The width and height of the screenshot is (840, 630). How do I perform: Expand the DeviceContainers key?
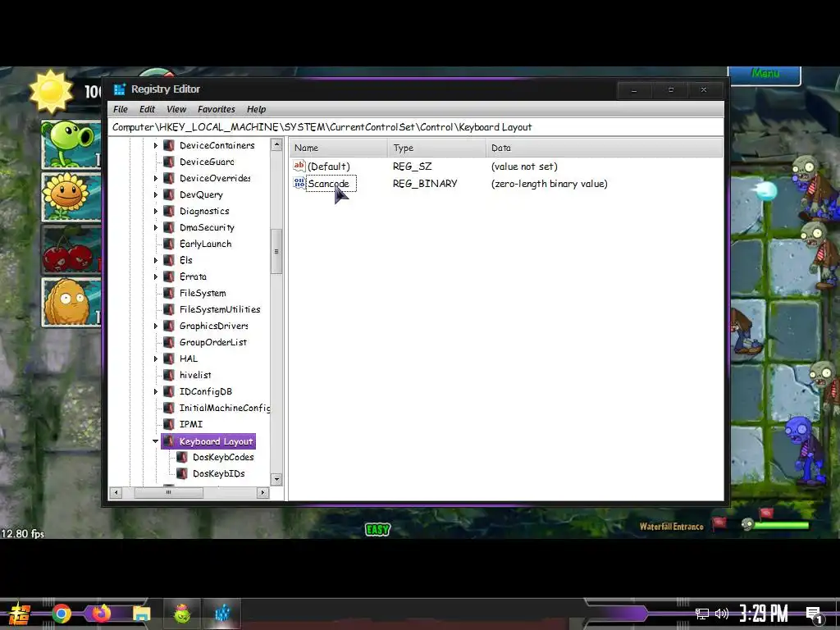tap(156, 145)
